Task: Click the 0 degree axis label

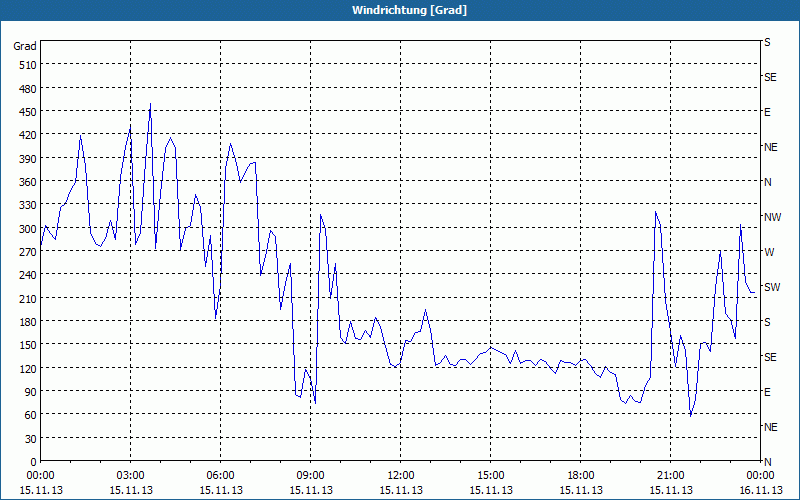Action: pos(34,462)
